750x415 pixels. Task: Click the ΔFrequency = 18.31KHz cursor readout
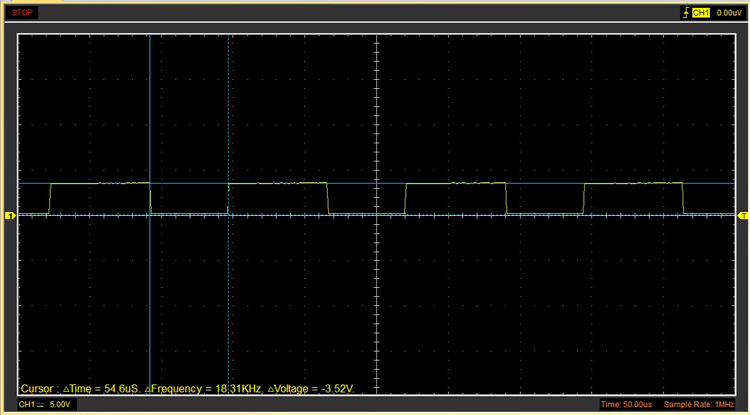205,389
